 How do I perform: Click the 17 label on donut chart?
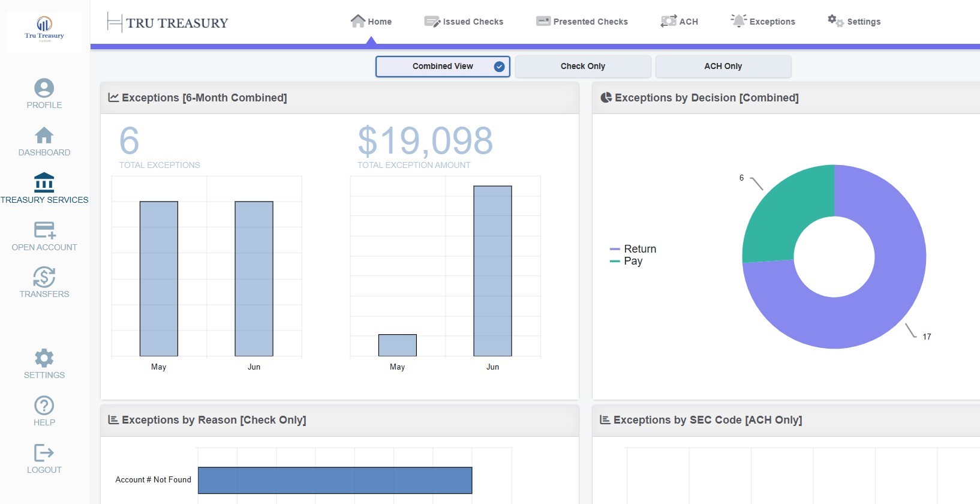(x=927, y=337)
